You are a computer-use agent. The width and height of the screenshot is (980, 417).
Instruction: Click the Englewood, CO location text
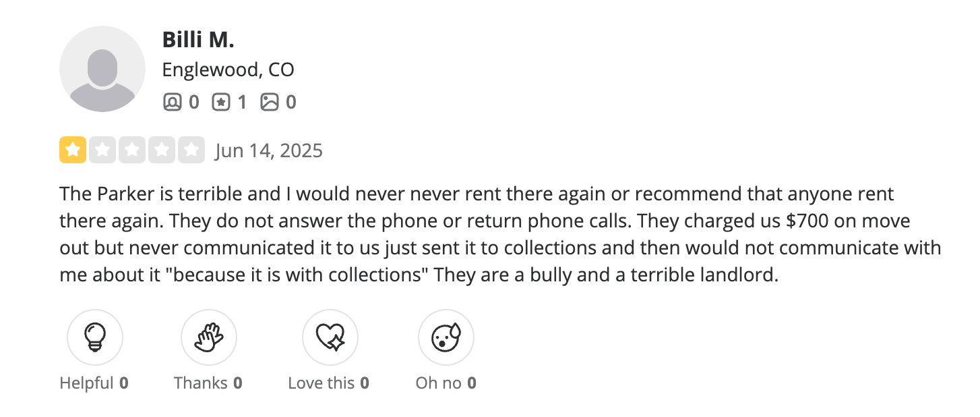click(x=228, y=69)
